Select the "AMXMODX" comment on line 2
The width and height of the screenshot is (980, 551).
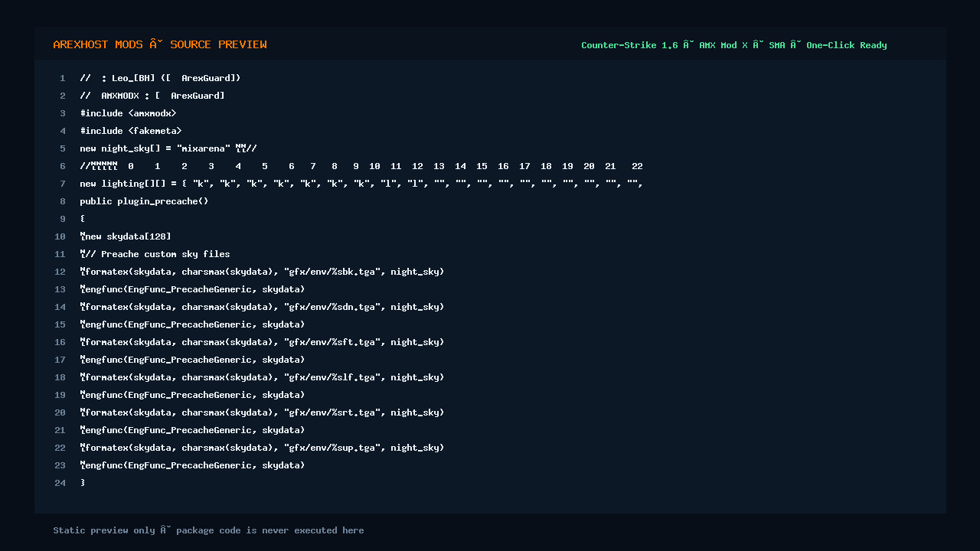pyautogui.click(x=152, y=96)
